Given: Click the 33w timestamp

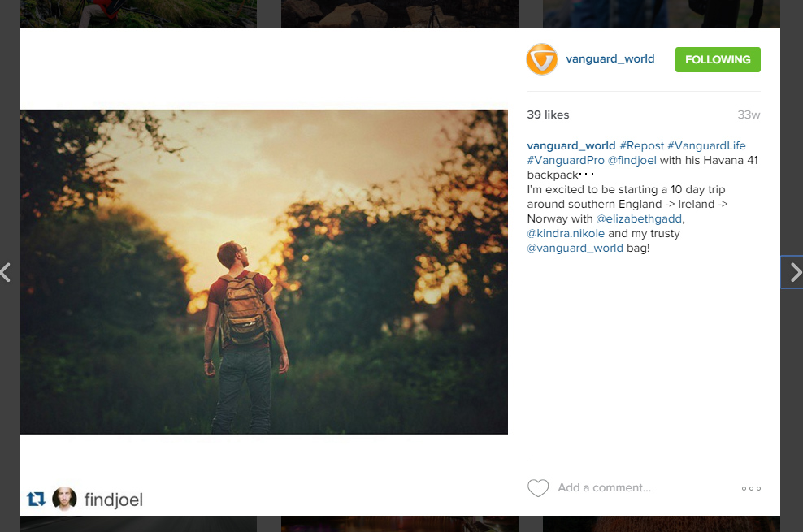Looking at the screenshot, I should coord(749,115).
